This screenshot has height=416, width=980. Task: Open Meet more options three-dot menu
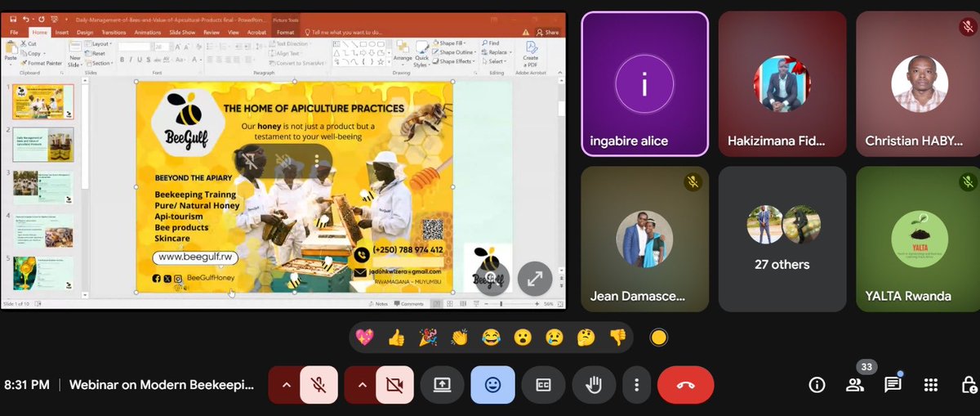coord(636,385)
